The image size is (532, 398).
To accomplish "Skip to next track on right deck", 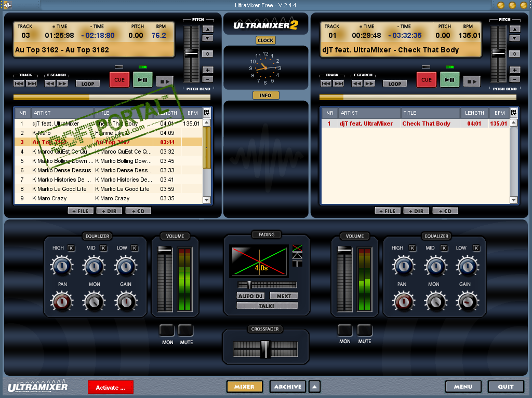I will 339,84.
